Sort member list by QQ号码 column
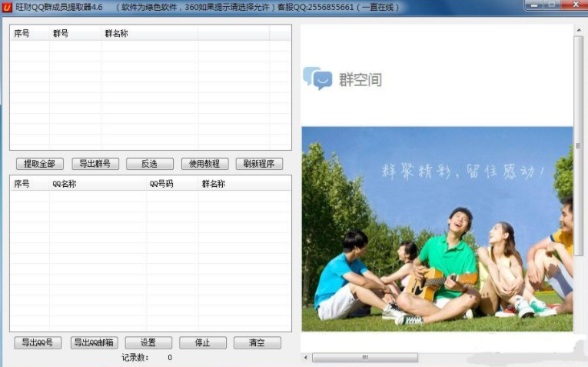 pyautogui.click(x=172, y=184)
